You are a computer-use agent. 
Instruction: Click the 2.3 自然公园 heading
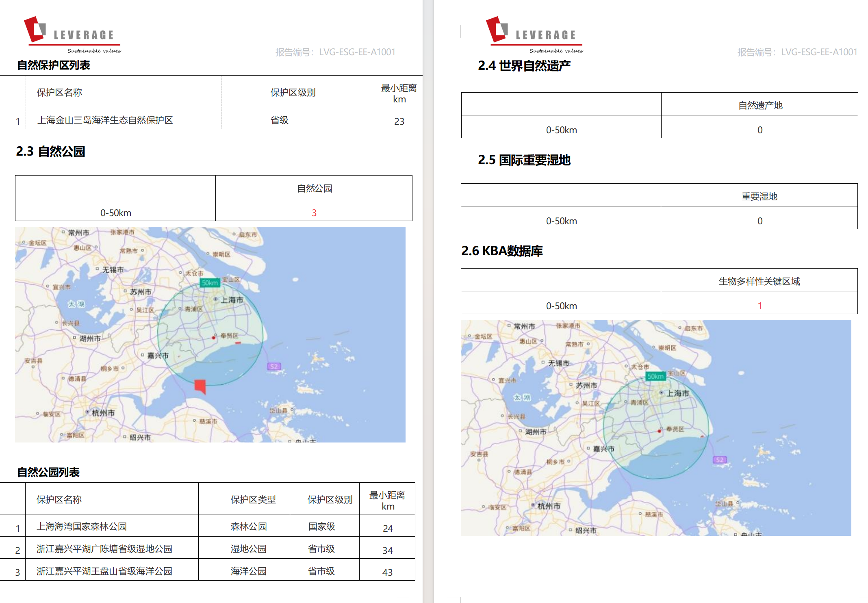[x=50, y=152]
